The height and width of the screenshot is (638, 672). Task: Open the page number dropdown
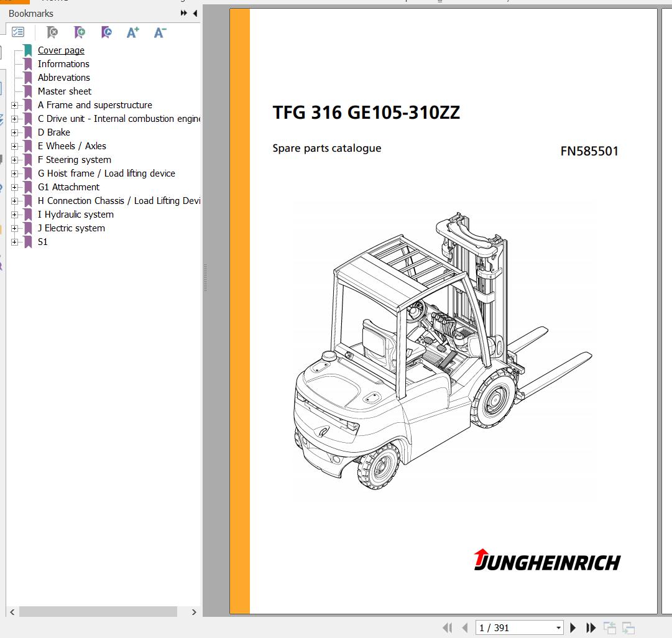pos(559,628)
